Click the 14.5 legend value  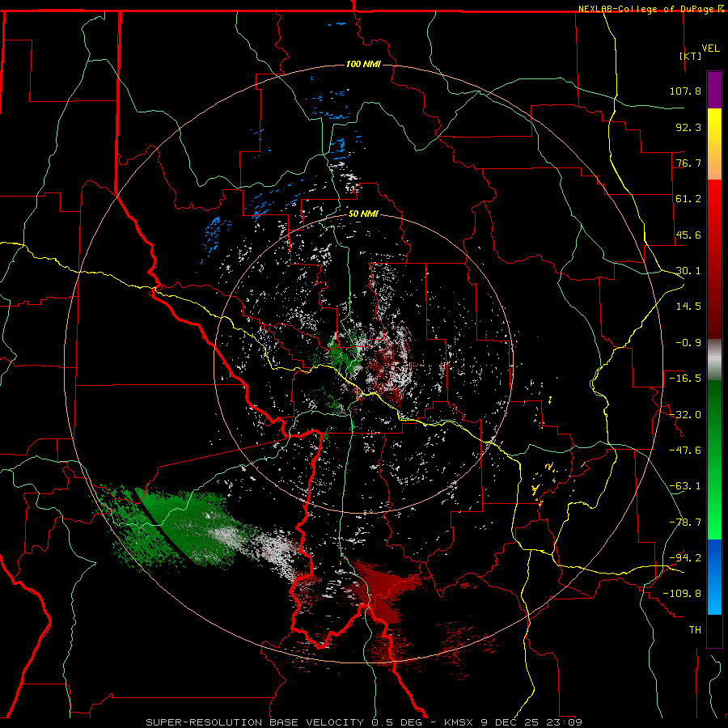pos(688,307)
